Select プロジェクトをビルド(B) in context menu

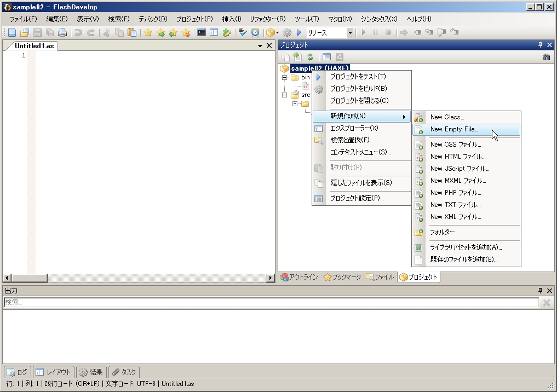pyautogui.click(x=361, y=89)
